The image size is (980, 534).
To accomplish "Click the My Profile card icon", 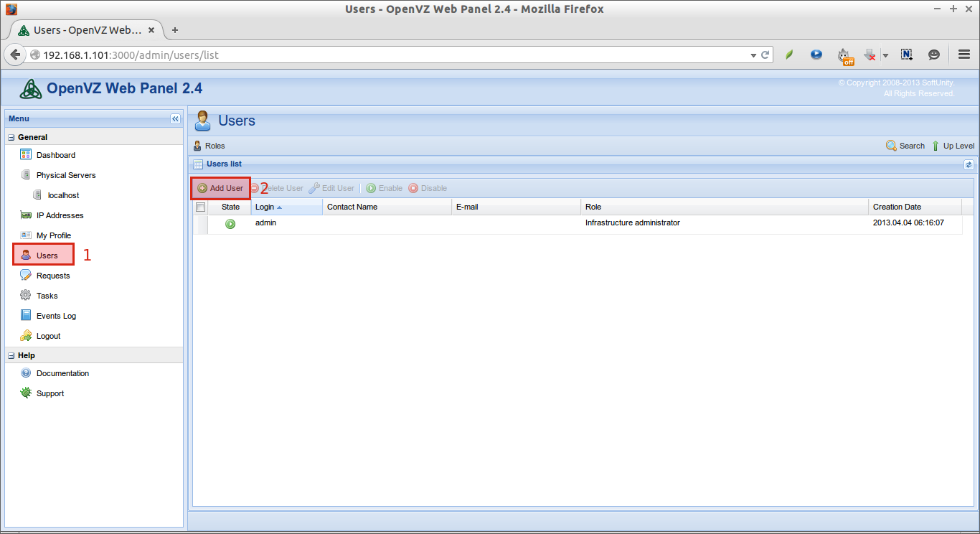I will 26,235.
